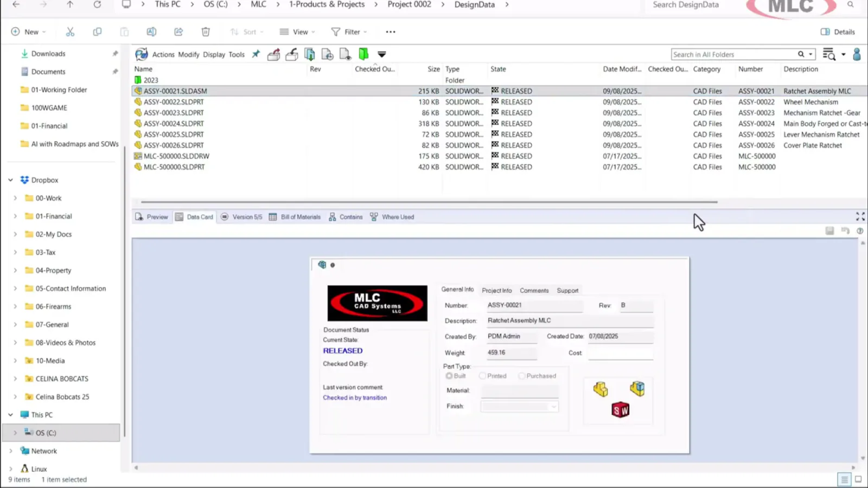This screenshot has height=488, width=868.
Task: Open the Finish combo box on data card
Action: pyautogui.click(x=519, y=407)
